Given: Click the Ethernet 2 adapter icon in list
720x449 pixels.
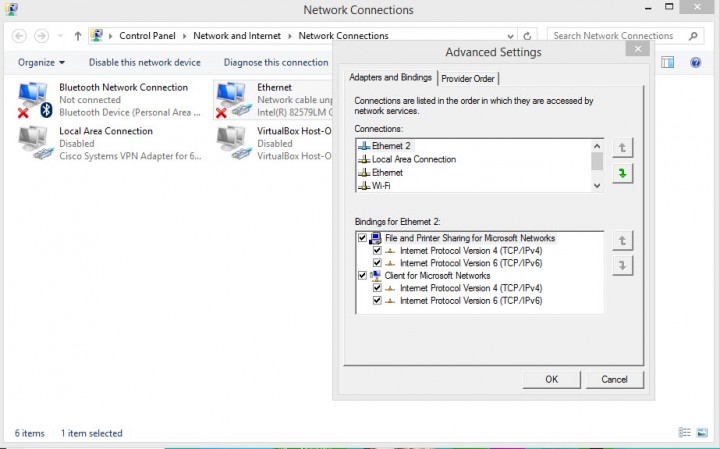Looking at the screenshot, I should click(364, 146).
